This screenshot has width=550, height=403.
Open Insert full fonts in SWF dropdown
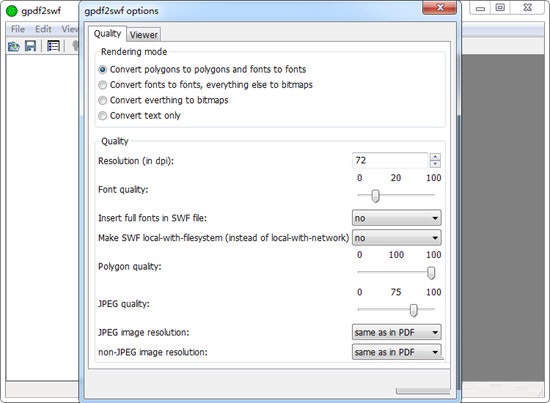point(396,218)
